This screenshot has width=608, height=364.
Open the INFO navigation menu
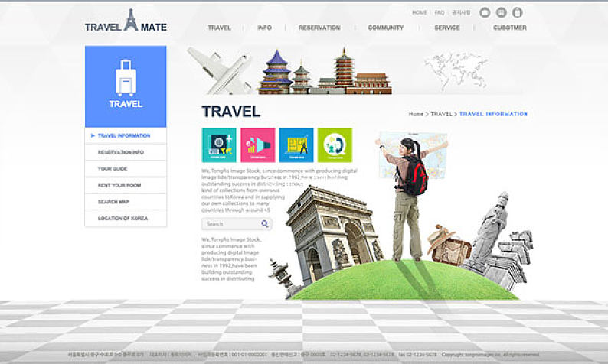[x=264, y=28]
